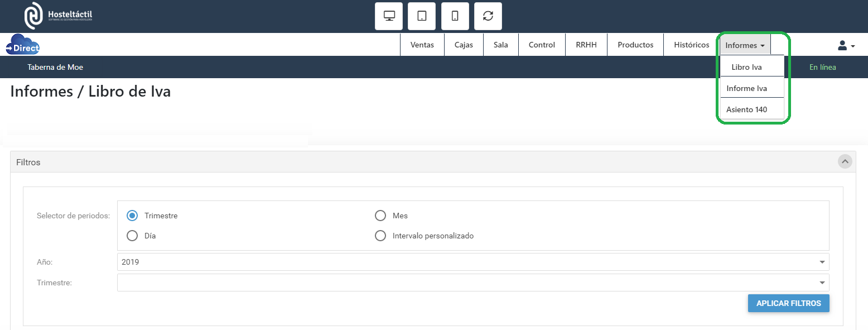Pick Intervalo personalizado radio option
Image resolution: width=868 pixels, height=330 pixels.
click(x=380, y=236)
